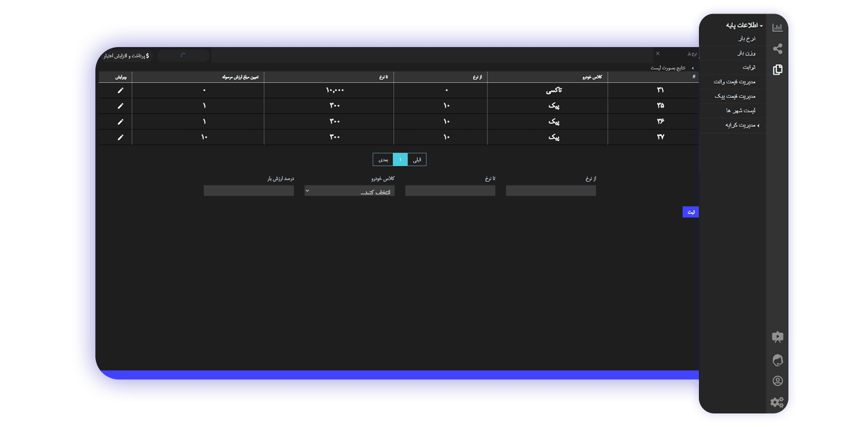Toggle the نتایج بصورت لیست section

point(672,68)
